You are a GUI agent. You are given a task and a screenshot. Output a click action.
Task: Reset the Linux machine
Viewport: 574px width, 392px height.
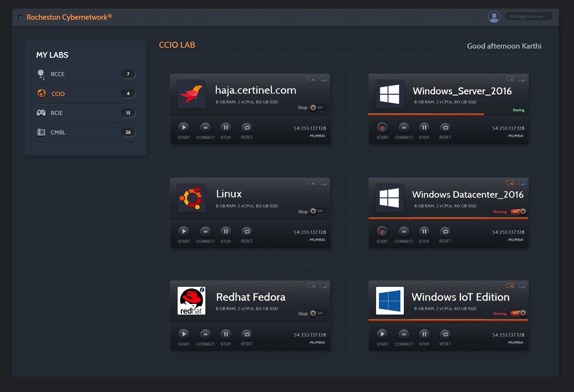pyautogui.click(x=246, y=231)
